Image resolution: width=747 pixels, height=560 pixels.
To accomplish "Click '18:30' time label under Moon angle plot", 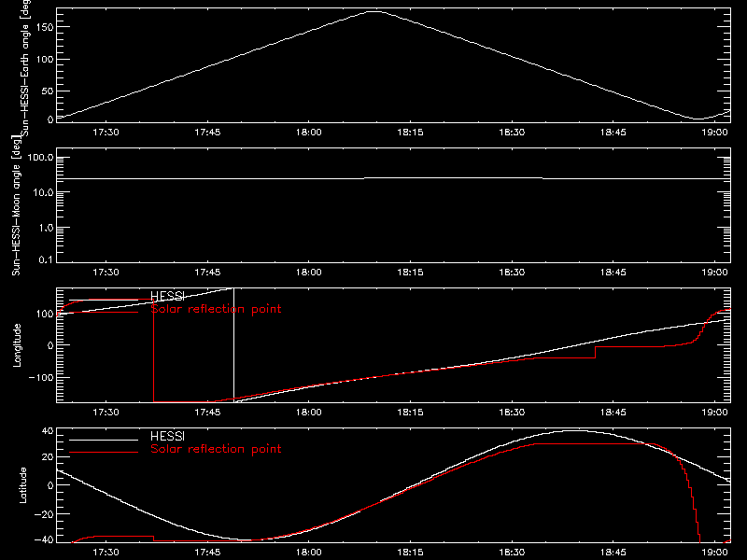I will point(512,272).
